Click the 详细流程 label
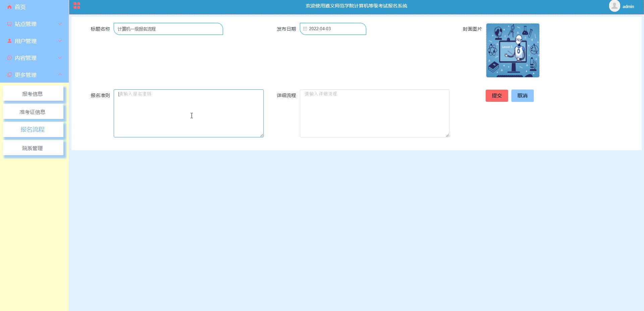Screen dimensions: 644x311 (286, 95)
